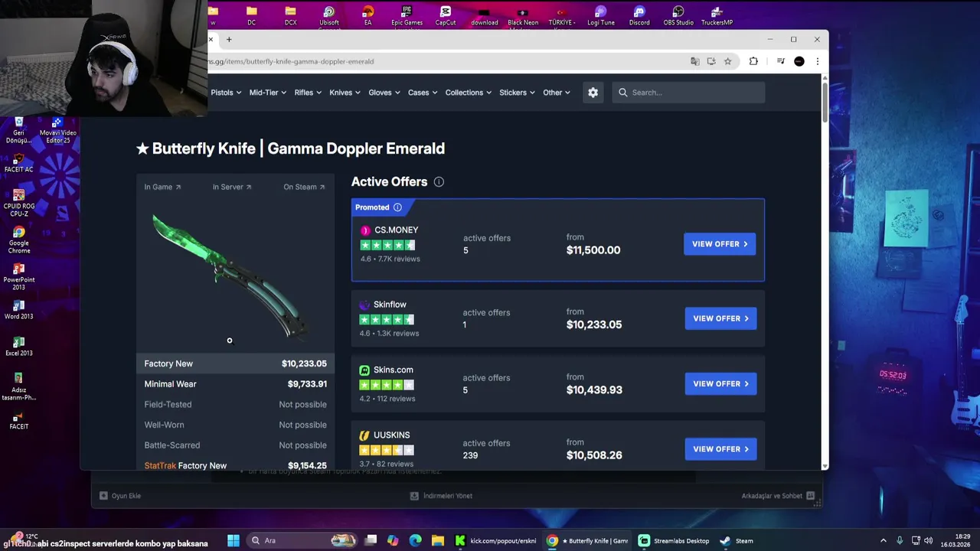Click View Offer for CS.MONEY
The height and width of the screenshot is (551, 980).
coord(720,244)
